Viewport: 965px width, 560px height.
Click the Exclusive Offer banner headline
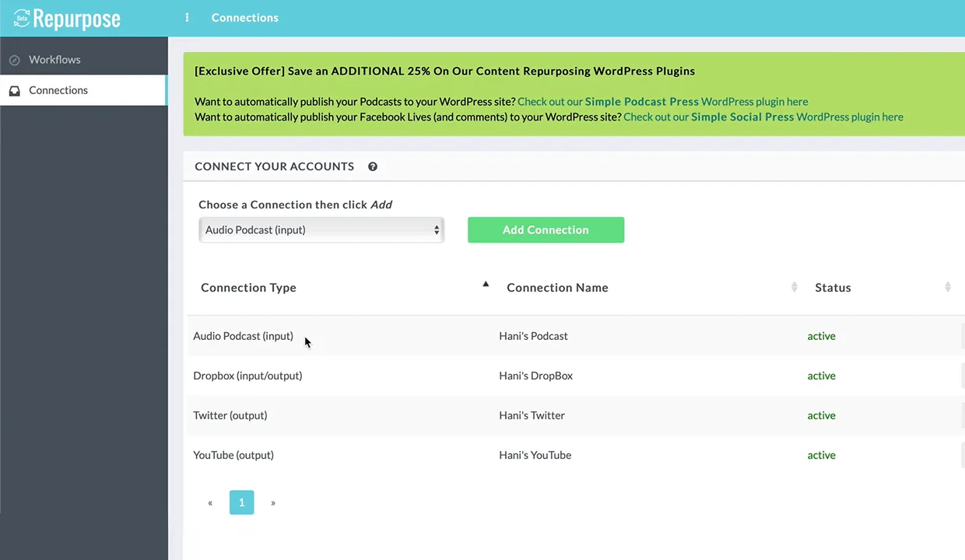click(x=444, y=71)
